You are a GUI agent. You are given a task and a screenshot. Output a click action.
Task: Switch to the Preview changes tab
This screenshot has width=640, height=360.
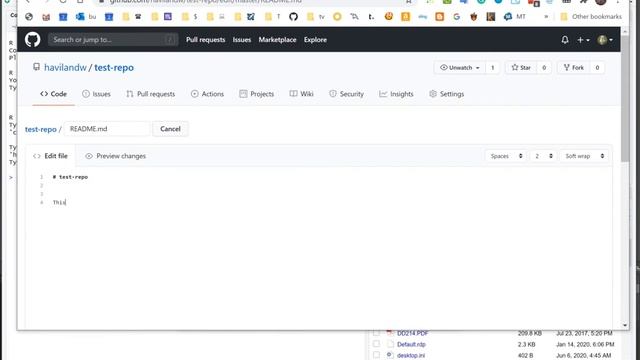pyautogui.click(x=116, y=156)
